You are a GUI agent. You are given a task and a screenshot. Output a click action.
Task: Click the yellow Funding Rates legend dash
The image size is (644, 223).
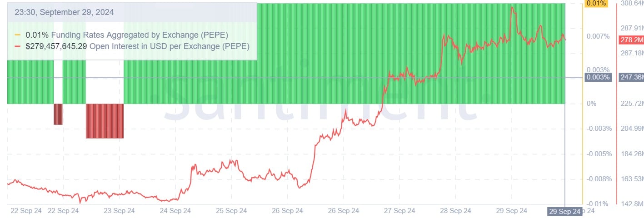pos(17,35)
